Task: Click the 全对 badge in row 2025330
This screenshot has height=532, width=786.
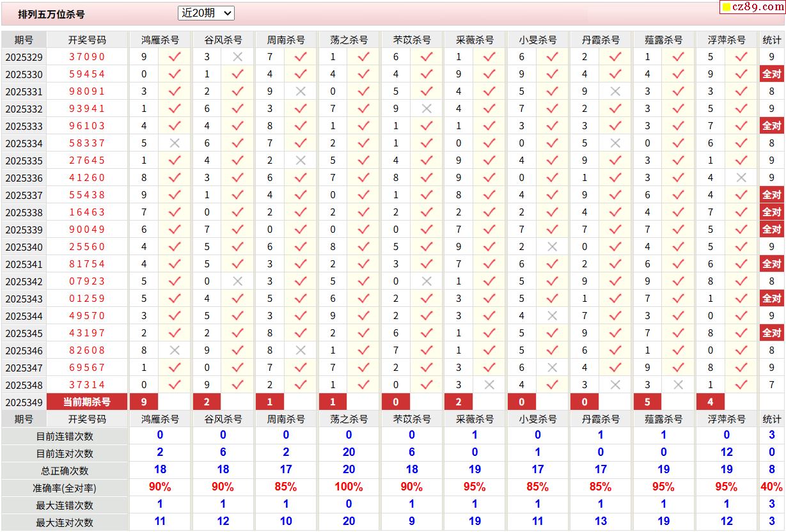Action: point(772,74)
